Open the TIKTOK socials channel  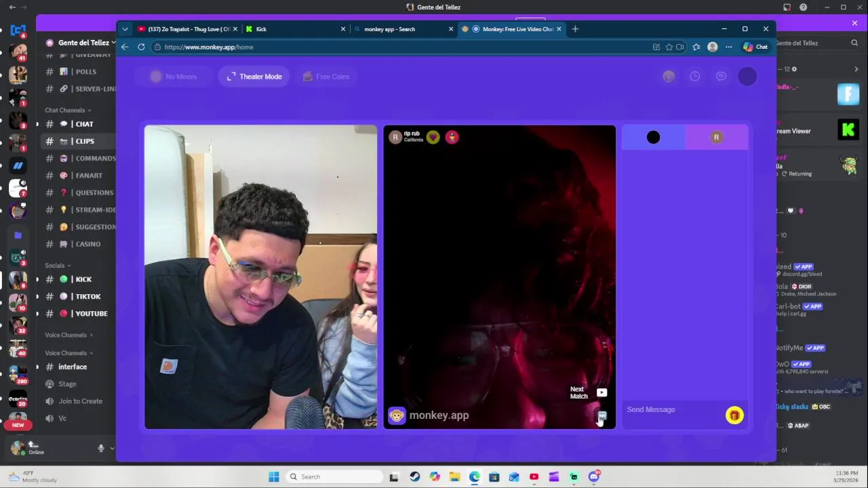(x=78, y=296)
